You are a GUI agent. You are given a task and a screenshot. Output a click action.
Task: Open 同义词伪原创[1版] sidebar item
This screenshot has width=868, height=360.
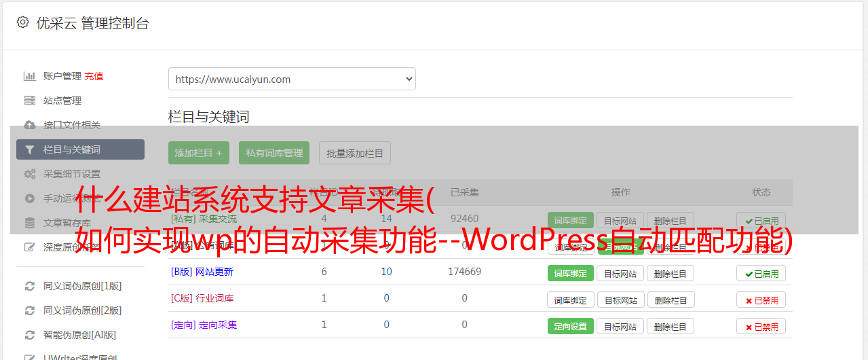tap(83, 286)
